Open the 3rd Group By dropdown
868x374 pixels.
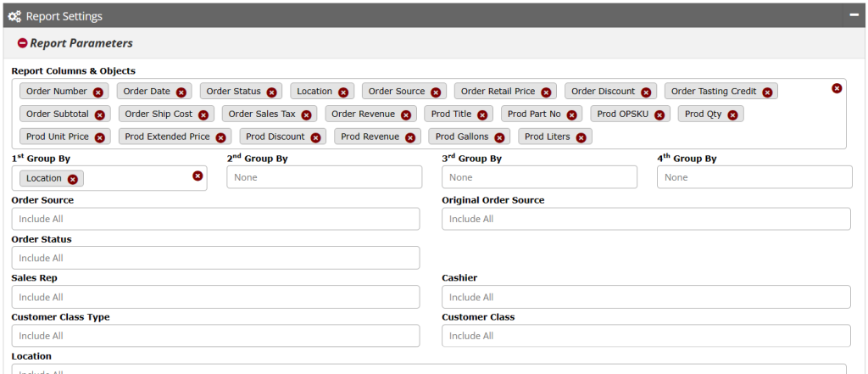pyautogui.click(x=539, y=177)
